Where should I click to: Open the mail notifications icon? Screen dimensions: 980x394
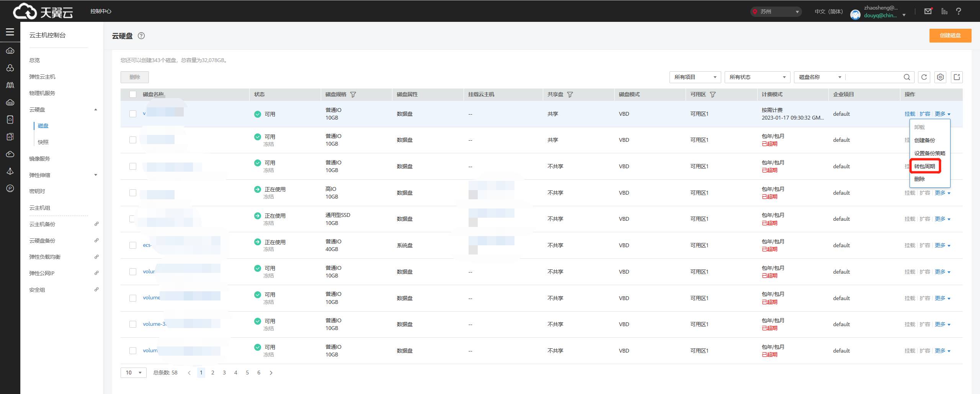click(928, 11)
